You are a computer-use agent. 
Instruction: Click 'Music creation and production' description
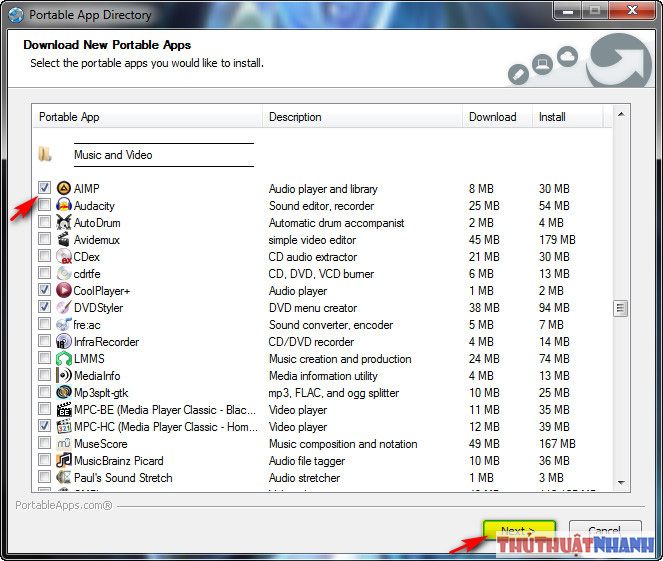tap(340, 359)
